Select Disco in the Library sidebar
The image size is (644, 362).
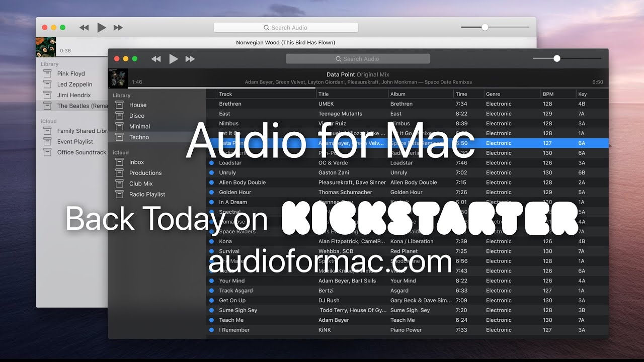(137, 116)
